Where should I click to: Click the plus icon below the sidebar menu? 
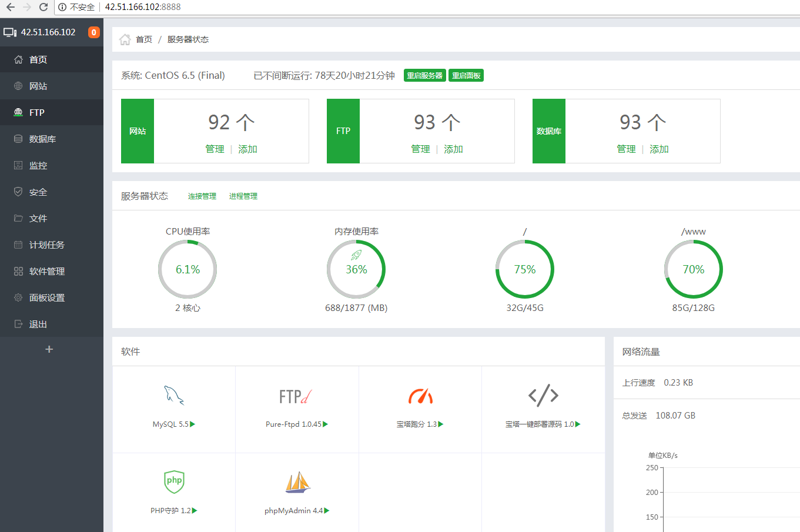49,349
